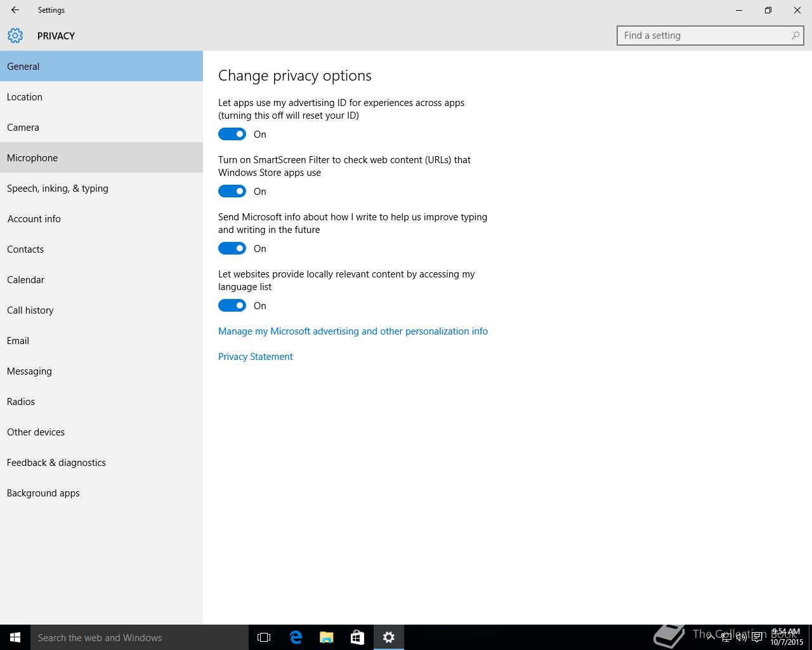This screenshot has height=650, width=812.
Task: Click the Privacy gear icon
Action: (15, 36)
